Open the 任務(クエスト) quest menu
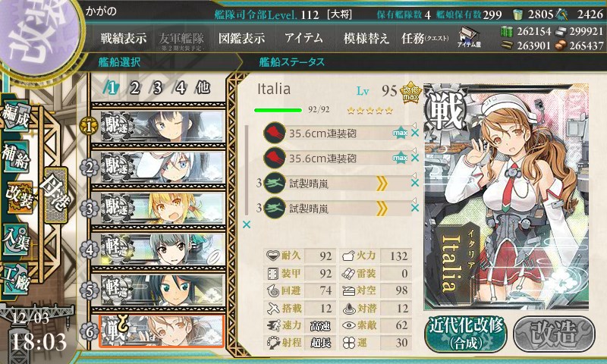Image resolution: width=607 pixels, height=364 pixels. (425, 38)
